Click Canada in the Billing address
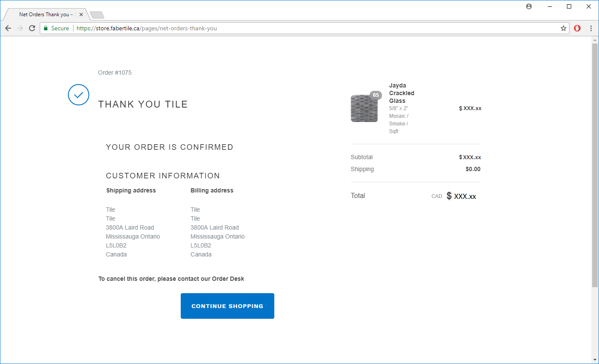 coord(201,254)
